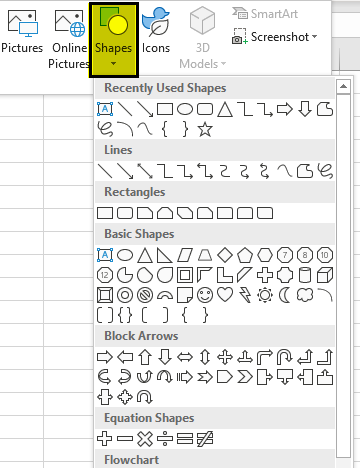Select the Heptagon labeled 7

pyautogui.click(x=285, y=255)
